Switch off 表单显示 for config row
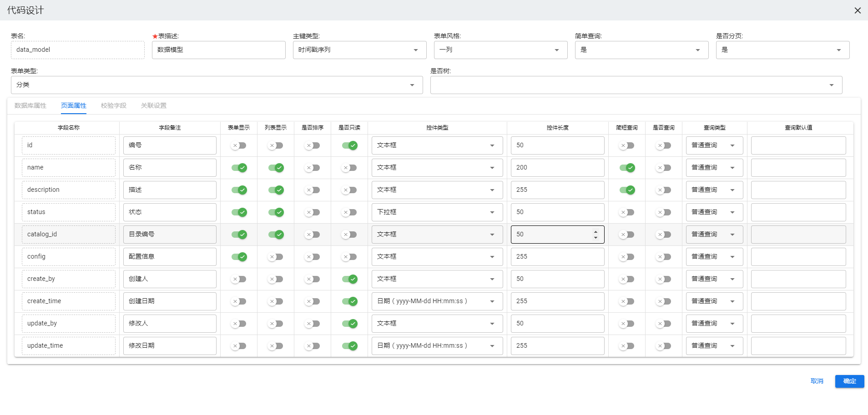This screenshot has height=415, width=868. [x=239, y=257]
